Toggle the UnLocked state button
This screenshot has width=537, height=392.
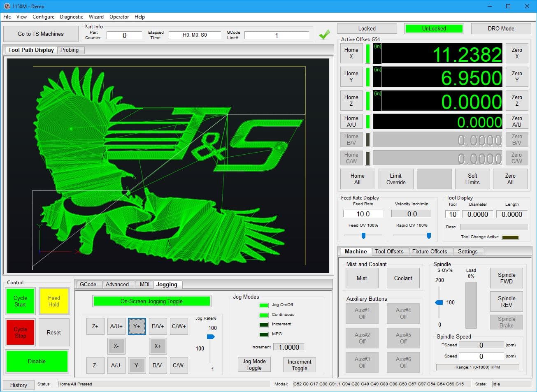pyautogui.click(x=434, y=28)
